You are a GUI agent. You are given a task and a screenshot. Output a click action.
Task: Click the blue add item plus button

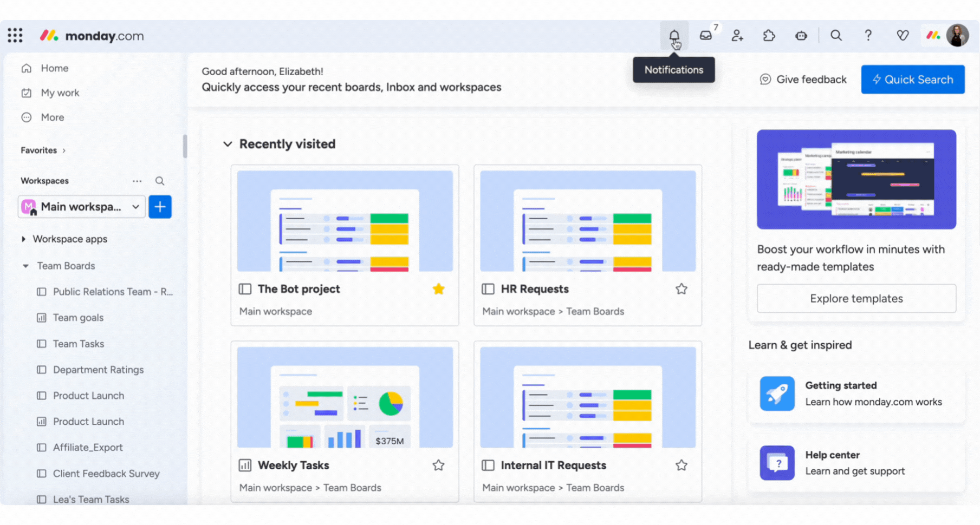coord(160,207)
